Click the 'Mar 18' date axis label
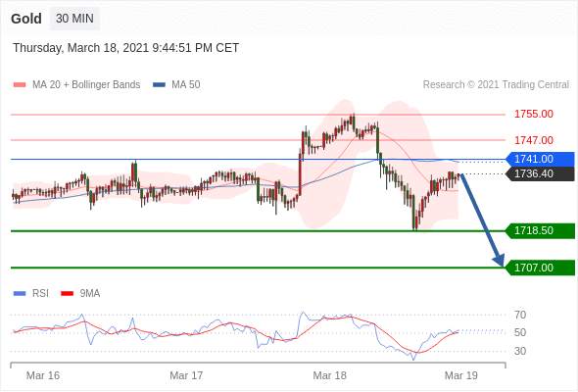This screenshot has width=578, height=392. tap(329, 375)
